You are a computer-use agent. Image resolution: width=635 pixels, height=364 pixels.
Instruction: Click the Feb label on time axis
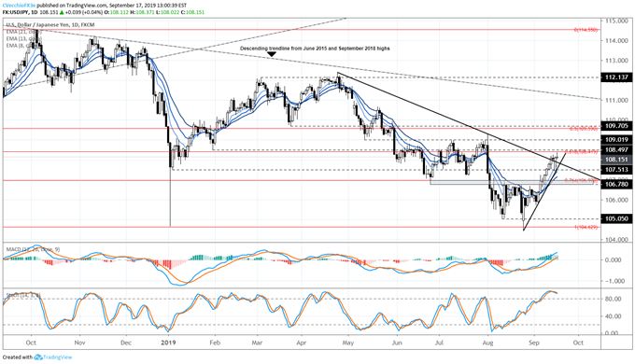tap(215, 343)
